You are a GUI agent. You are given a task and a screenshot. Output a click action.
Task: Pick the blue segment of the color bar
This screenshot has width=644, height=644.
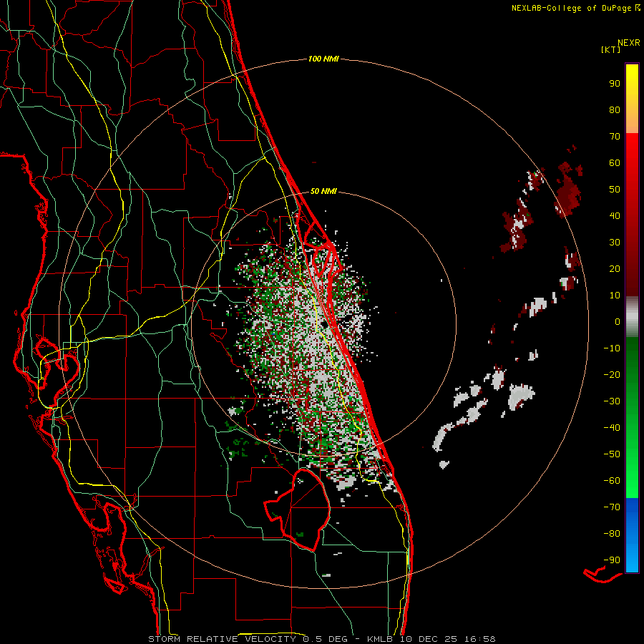point(632,535)
